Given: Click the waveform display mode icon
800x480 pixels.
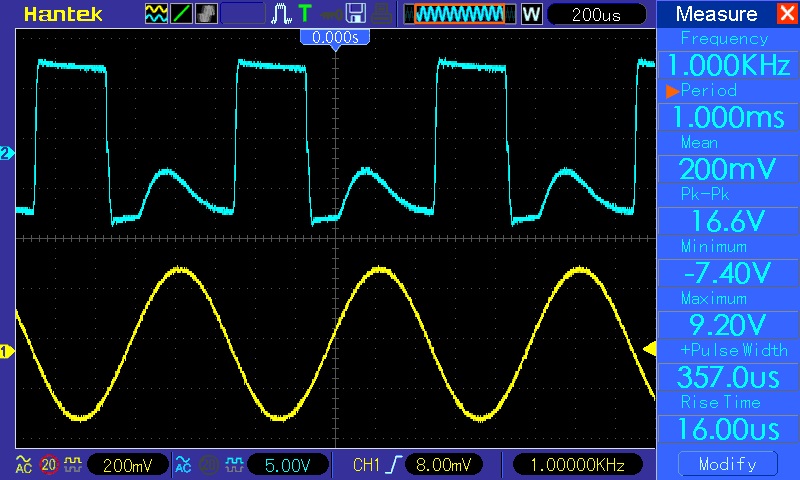Looking at the screenshot, I should coord(157,14).
